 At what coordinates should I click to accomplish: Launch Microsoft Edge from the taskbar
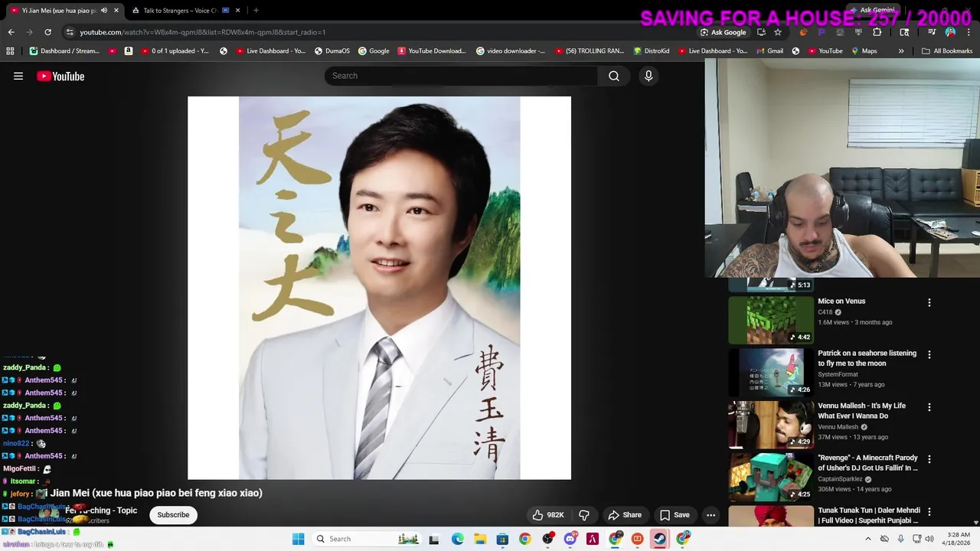tap(457, 539)
